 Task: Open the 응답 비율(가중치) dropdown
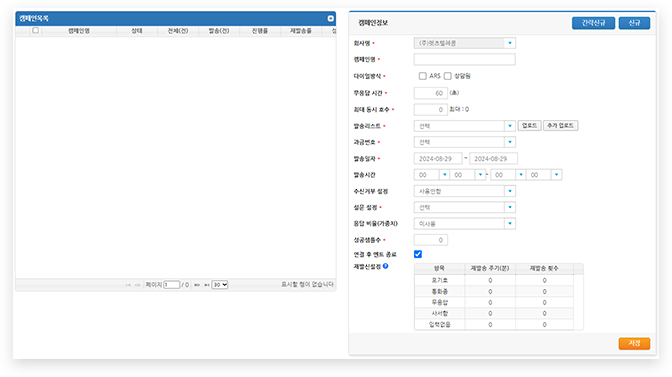click(465, 224)
